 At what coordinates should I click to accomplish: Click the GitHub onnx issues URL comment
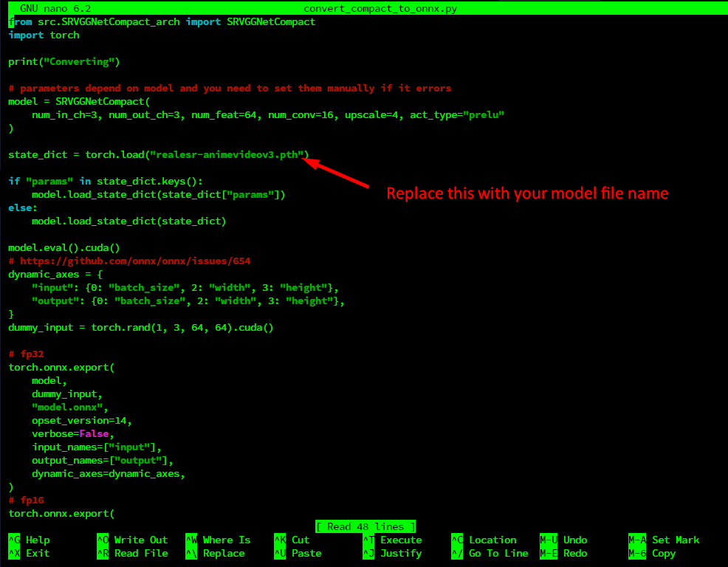134,261
